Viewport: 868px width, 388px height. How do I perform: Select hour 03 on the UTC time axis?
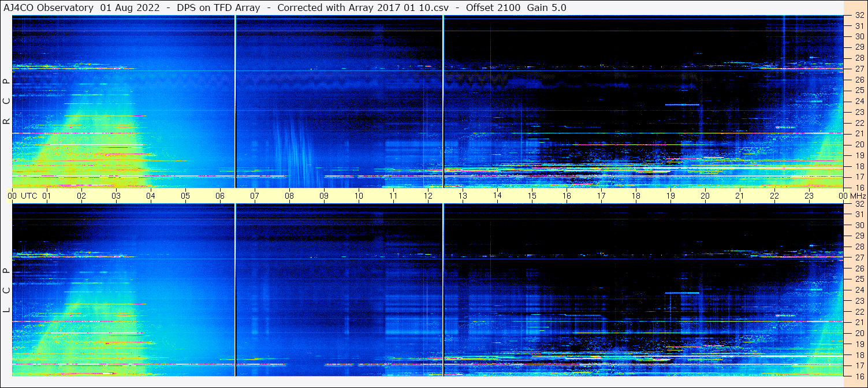click(116, 196)
